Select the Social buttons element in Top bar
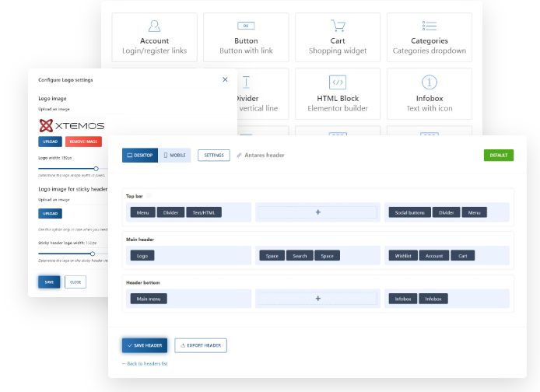This screenshot has height=392, width=540. [409, 212]
